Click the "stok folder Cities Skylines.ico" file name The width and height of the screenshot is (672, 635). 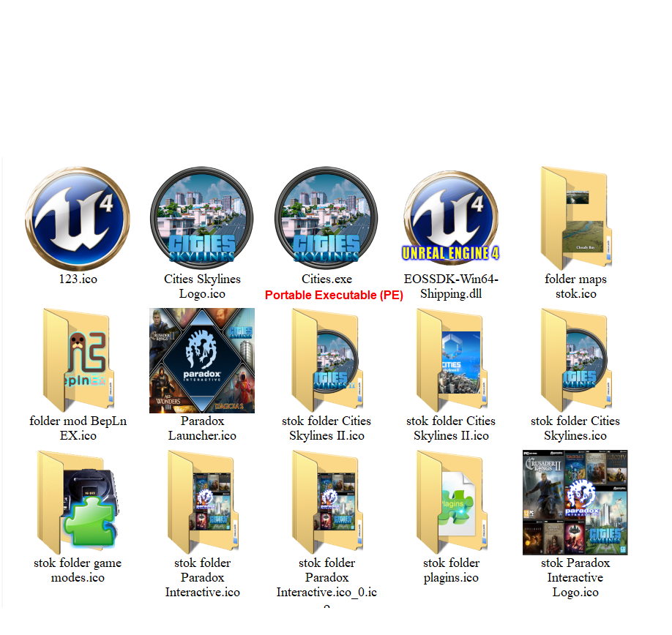coord(575,428)
